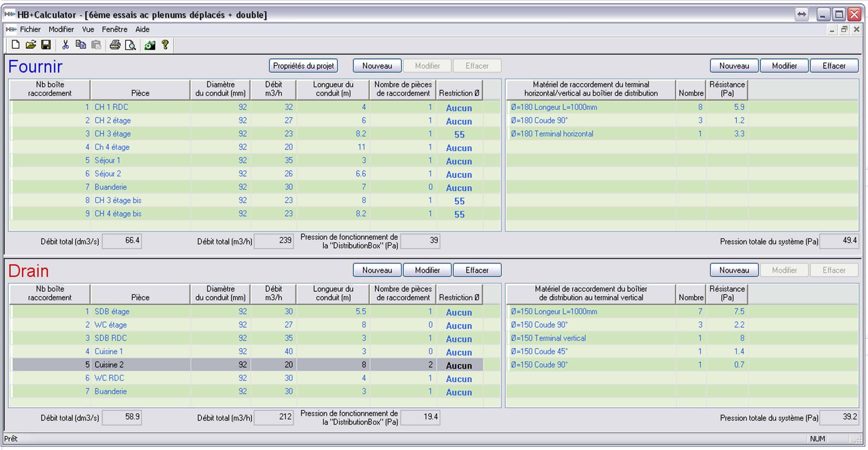Open the Vue menu
The width and height of the screenshot is (868, 450).
click(88, 29)
